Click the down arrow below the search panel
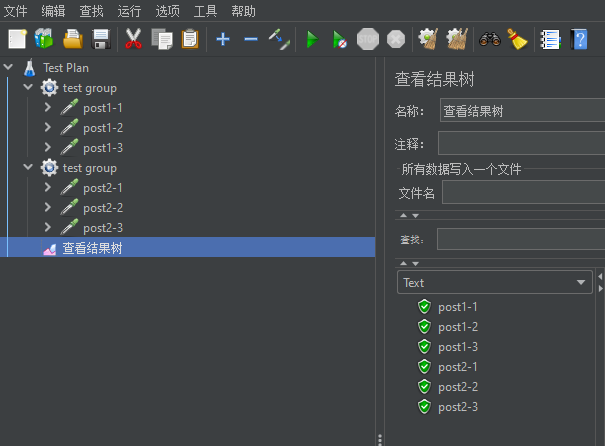This screenshot has width=605, height=446. [416, 264]
